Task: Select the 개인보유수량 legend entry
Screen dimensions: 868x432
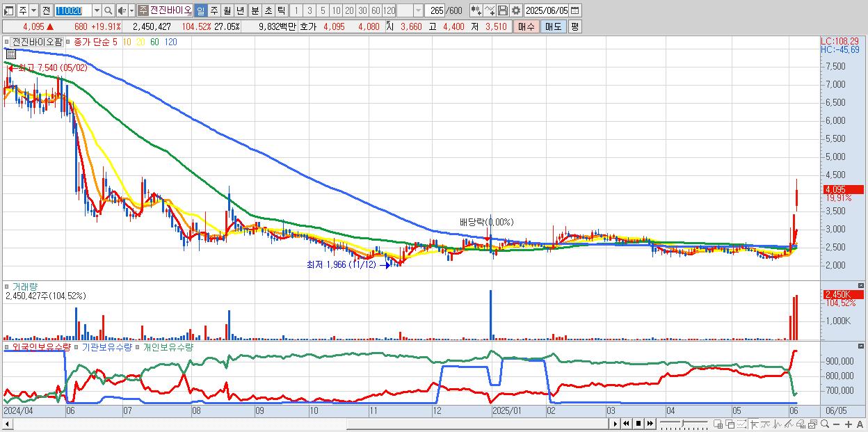Action: coord(168,346)
